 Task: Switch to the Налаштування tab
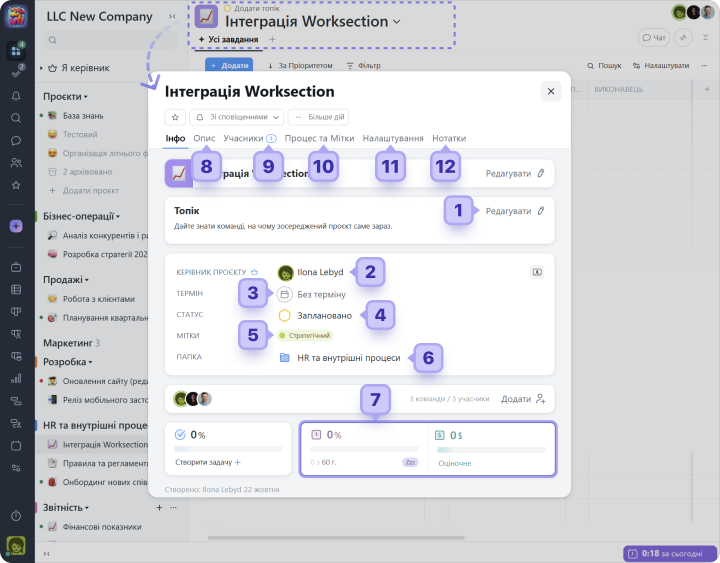(x=392, y=139)
